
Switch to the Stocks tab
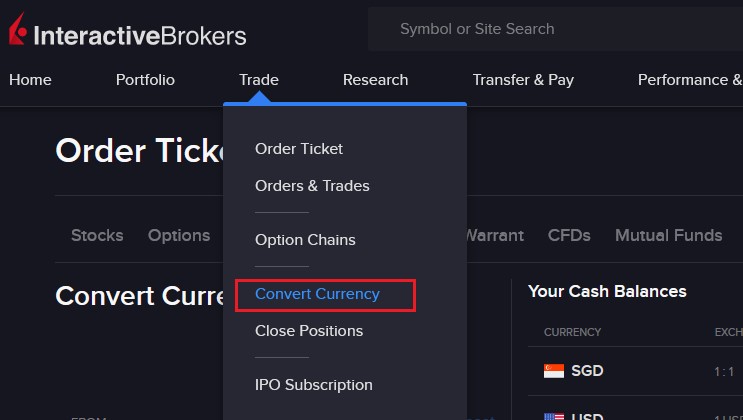[97, 236]
